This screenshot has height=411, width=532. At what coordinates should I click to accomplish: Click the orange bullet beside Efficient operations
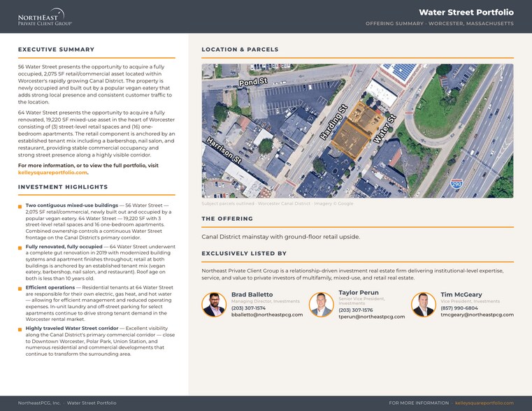coord(20,289)
